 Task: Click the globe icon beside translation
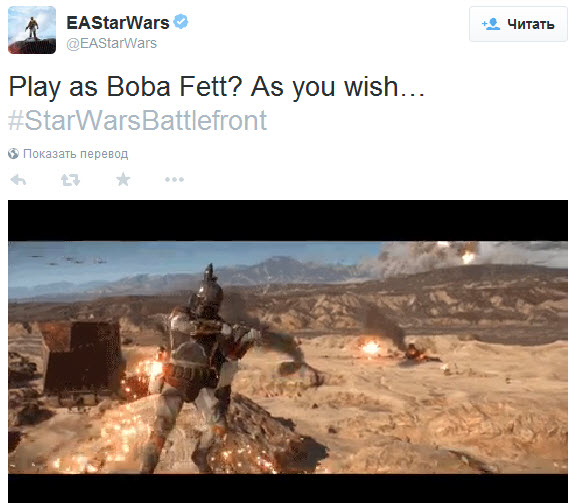[13, 154]
